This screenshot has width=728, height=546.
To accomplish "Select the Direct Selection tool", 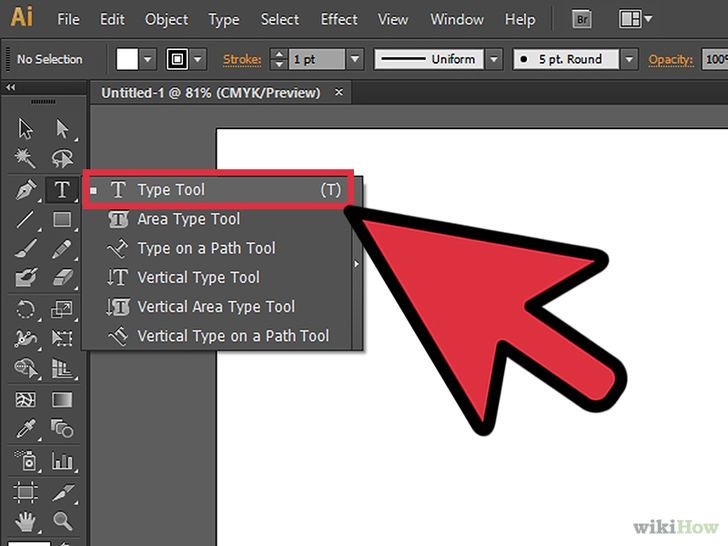I will tap(62, 129).
